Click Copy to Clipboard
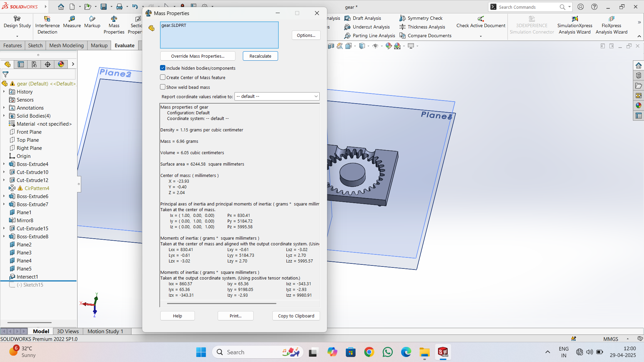This screenshot has height=362, width=644. point(296,316)
